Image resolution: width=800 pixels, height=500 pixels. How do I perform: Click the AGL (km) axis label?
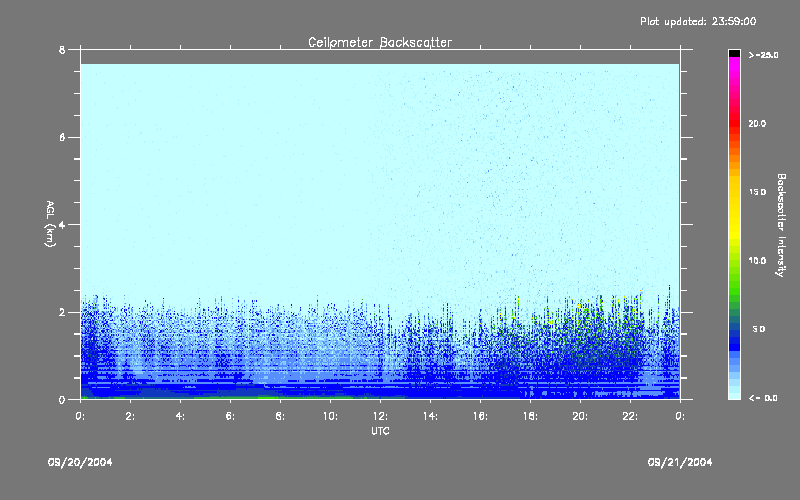pos(50,224)
